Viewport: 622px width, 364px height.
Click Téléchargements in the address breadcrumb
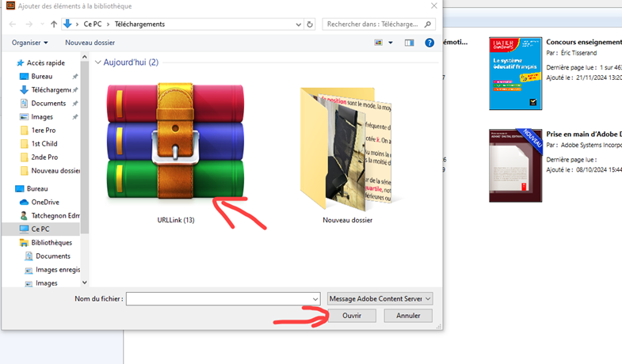(139, 25)
